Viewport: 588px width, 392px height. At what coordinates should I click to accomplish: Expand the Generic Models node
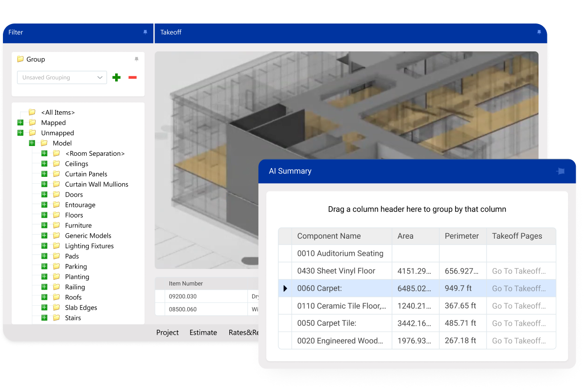pyautogui.click(x=44, y=236)
